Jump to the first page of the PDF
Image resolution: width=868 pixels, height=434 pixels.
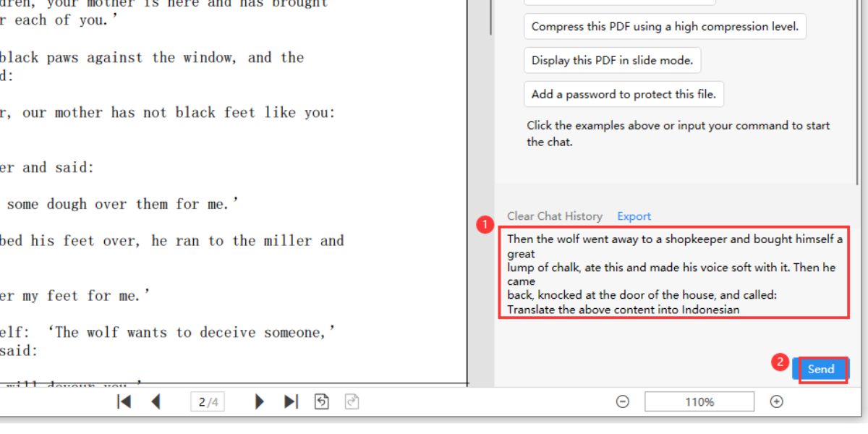(x=123, y=401)
